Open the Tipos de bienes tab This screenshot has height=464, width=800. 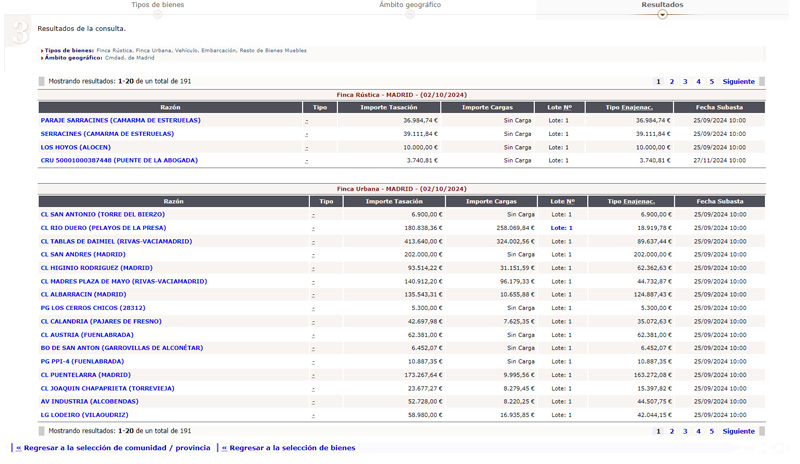(x=157, y=5)
